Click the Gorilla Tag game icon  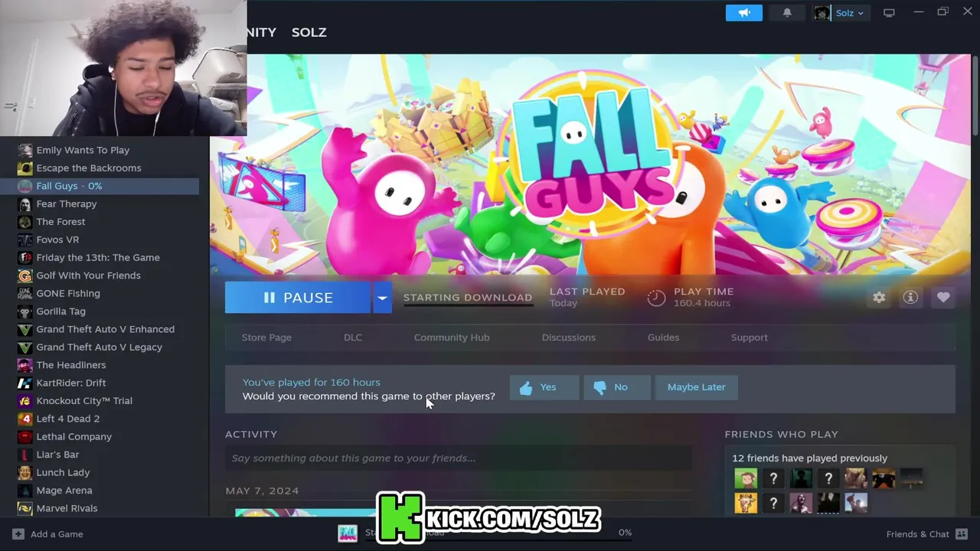point(24,311)
